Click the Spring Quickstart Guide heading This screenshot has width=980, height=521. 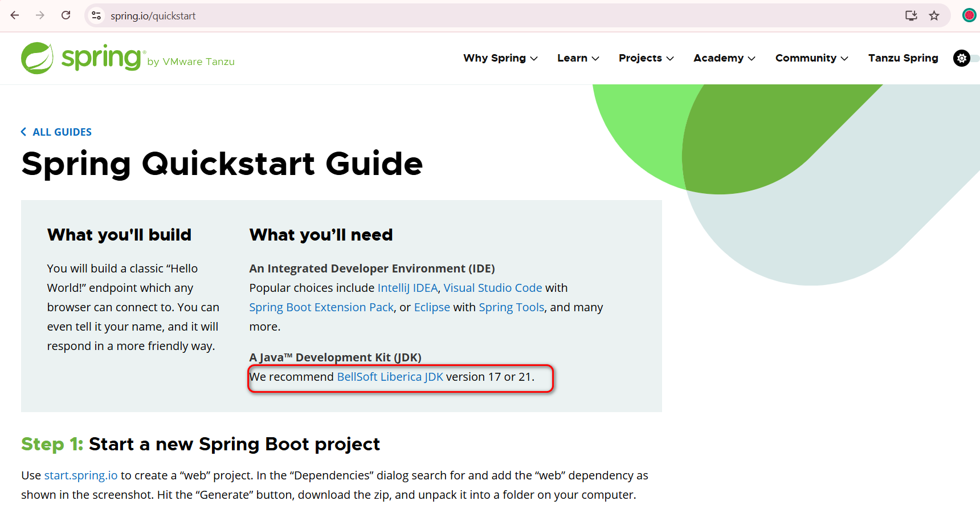click(x=222, y=164)
